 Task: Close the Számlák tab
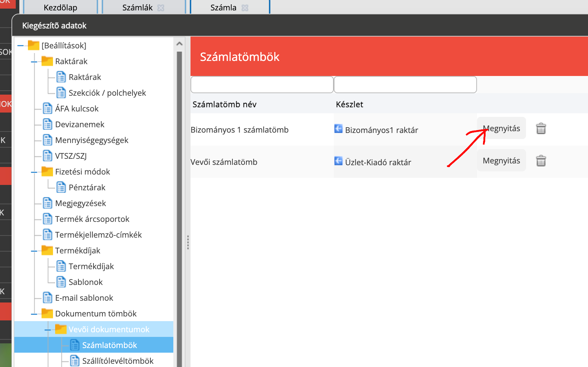tap(161, 8)
